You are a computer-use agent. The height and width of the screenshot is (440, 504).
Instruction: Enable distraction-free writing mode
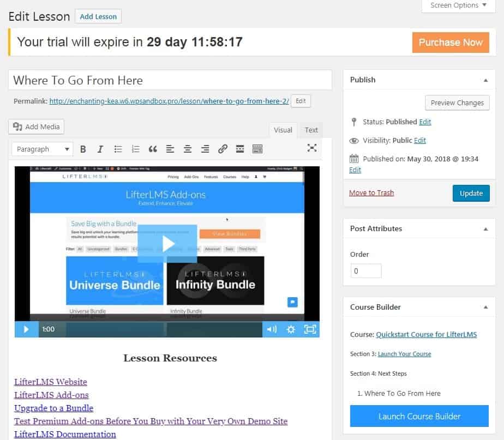point(312,148)
